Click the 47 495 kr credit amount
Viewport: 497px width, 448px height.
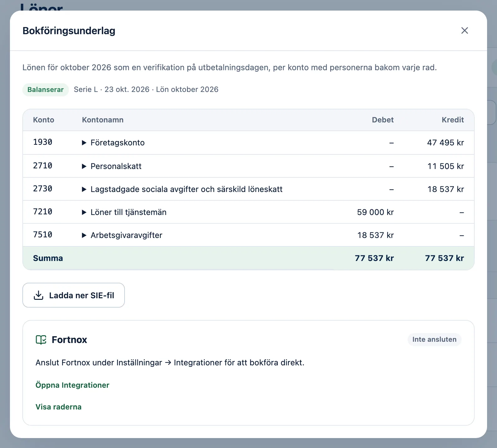pyautogui.click(x=445, y=143)
